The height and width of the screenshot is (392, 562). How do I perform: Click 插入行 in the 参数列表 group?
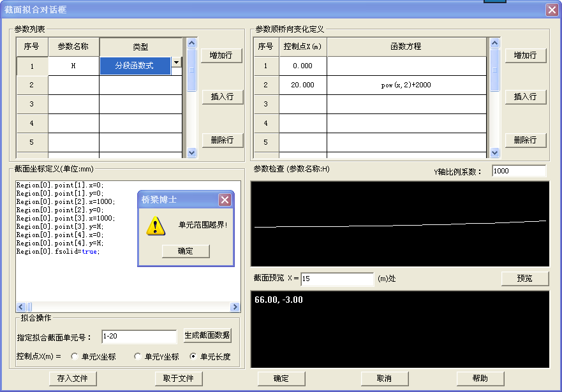pos(222,97)
